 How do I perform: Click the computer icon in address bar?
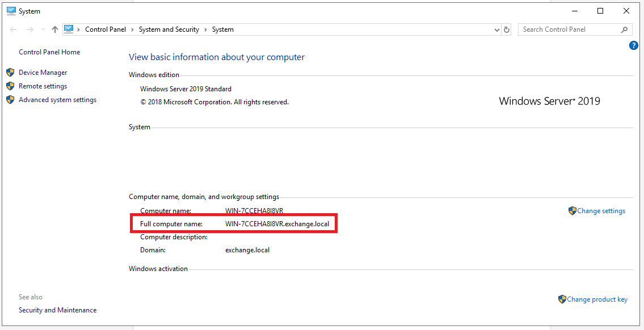click(69, 29)
